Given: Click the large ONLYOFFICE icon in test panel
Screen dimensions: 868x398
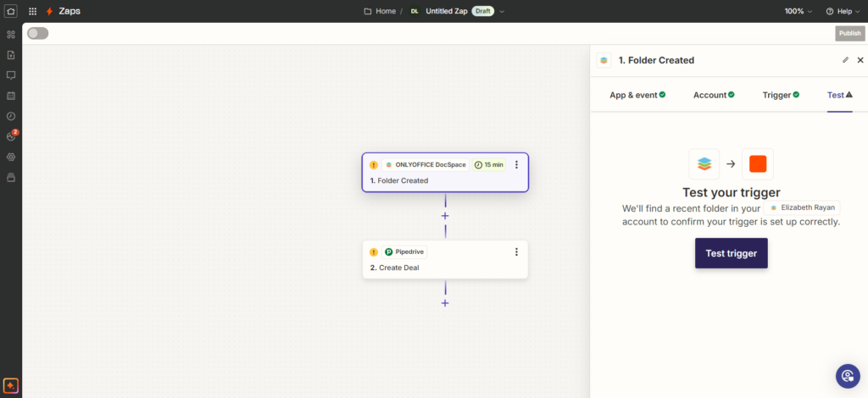Looking at the screenshot, I should pyautogui.click(x=704, y=163).
